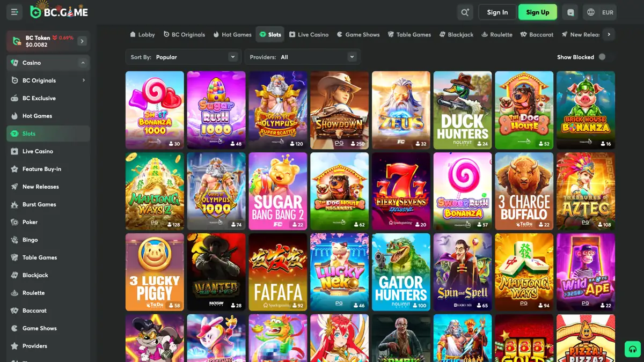Collapse the sidebar with the hamburger icon
Screen dimensions: 644x362
tap(14, 12)
